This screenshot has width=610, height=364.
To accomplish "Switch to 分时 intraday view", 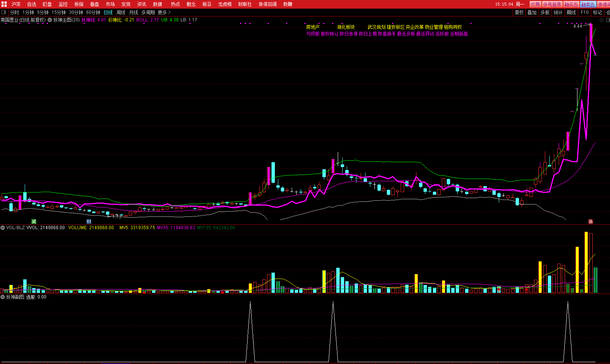I will pos(14,12).
